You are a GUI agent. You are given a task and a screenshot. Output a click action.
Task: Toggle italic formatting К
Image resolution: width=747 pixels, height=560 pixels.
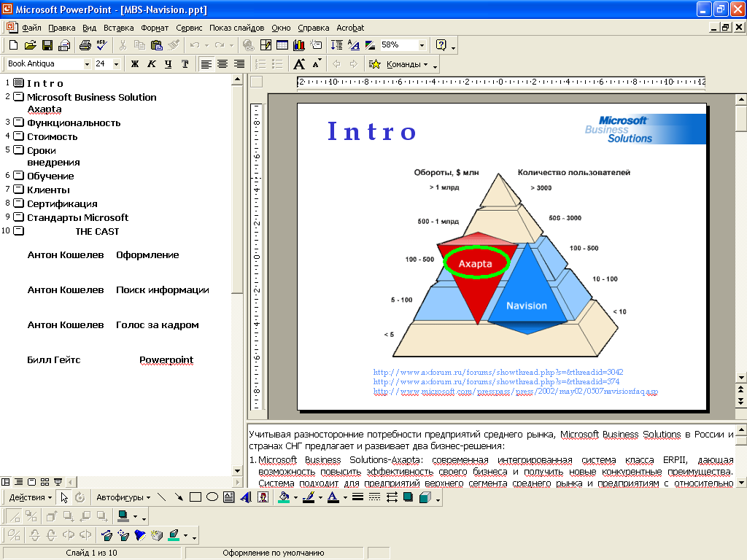152,64
